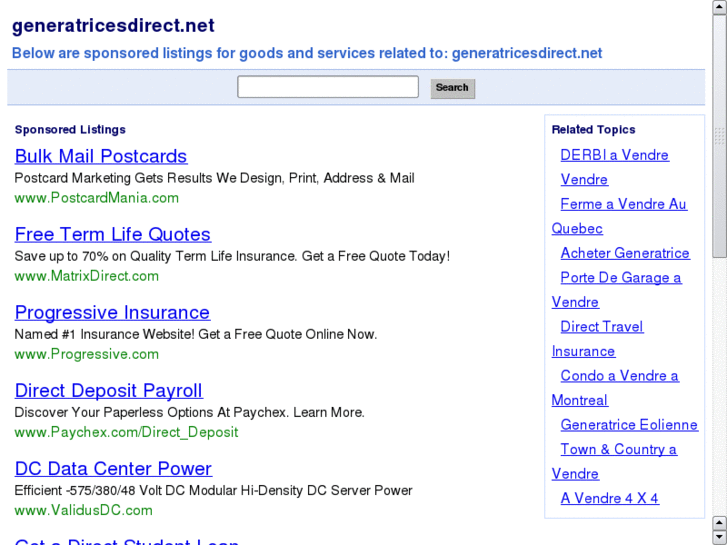Image resolution: width=727 pixels, height=545 pixels.
Task: Click the Save up to 70% description text
Action: pos(232,256)
